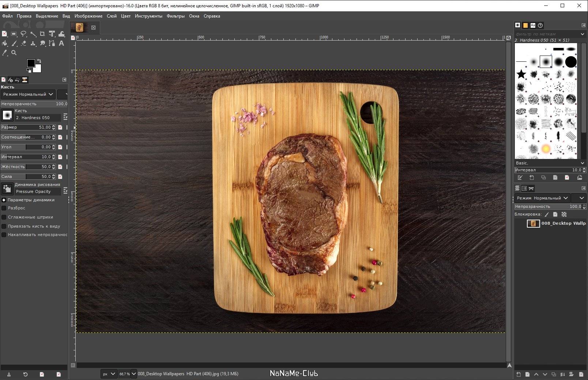Select the Warp Transform tool
Screen dimensions: 588x380
[x=61, y=34]
